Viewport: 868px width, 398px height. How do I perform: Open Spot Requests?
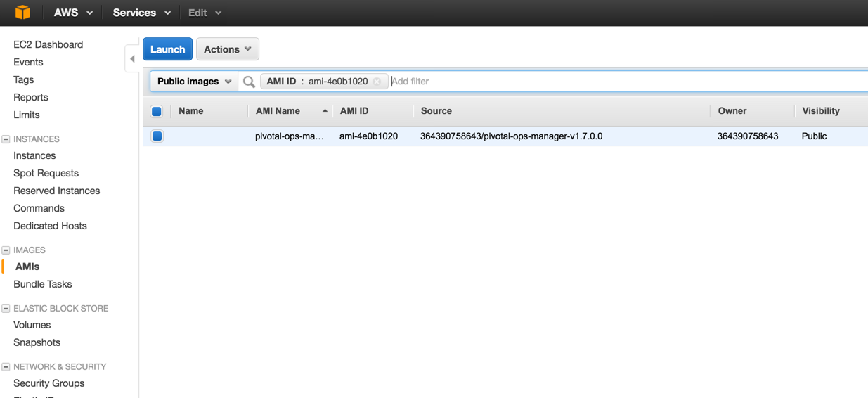click(46, 173)
